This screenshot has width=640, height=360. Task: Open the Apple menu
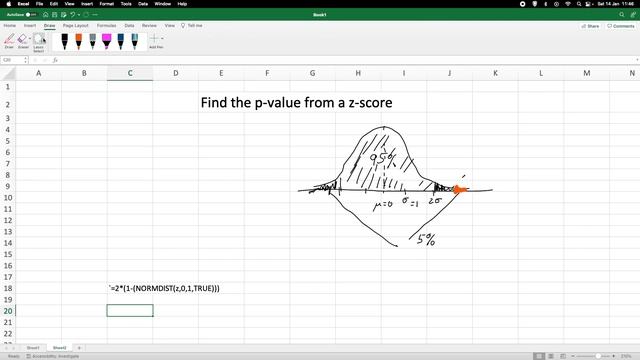click(9, 4)
